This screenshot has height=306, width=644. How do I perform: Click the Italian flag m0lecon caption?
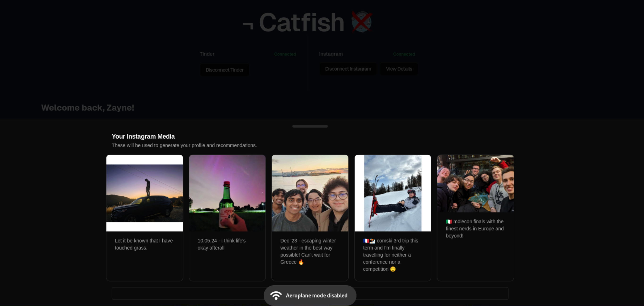(474, 229)
